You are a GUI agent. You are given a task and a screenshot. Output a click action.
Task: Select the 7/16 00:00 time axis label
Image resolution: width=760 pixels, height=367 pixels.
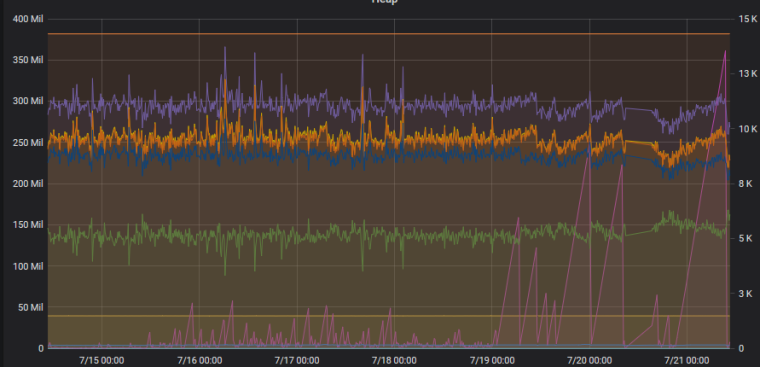(x=200, y=361)
